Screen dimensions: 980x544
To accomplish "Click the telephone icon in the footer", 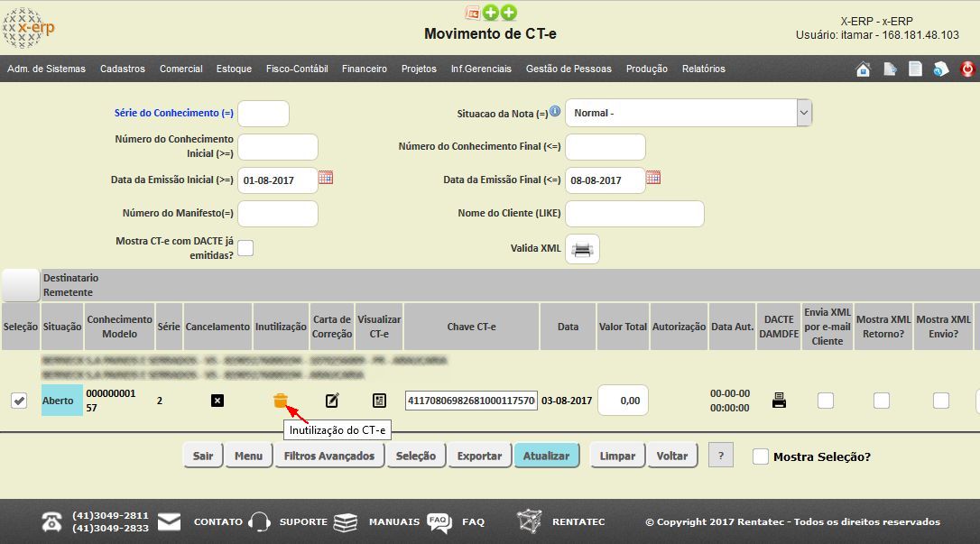I will click(x=51, y=522).
